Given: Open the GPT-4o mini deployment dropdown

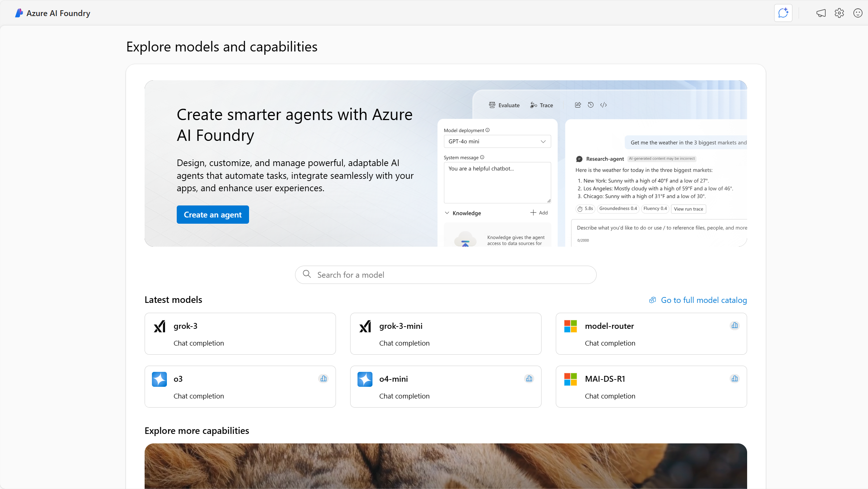Looking at the screenshot, I should tap(497, 142).
